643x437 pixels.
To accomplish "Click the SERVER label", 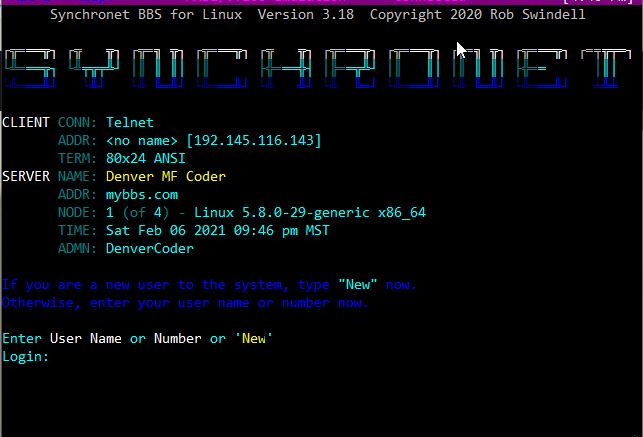I will (25, 176).
